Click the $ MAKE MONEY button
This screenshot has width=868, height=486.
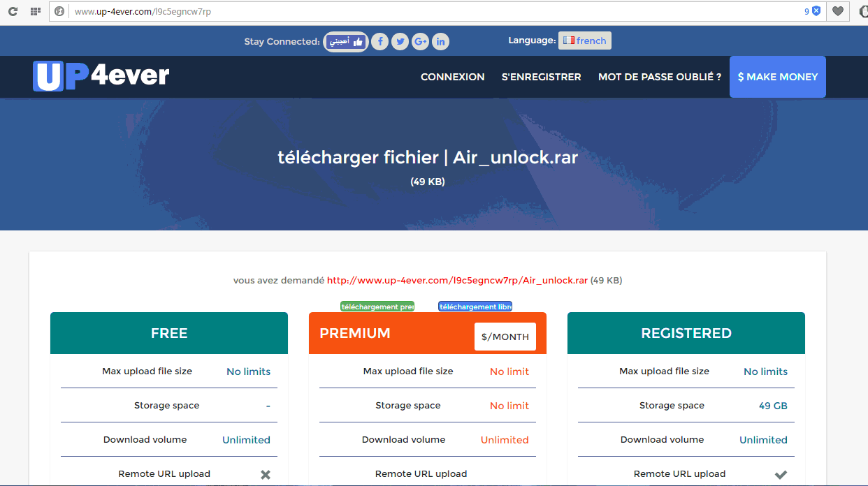pyautogui.click(x=778, y=77)
